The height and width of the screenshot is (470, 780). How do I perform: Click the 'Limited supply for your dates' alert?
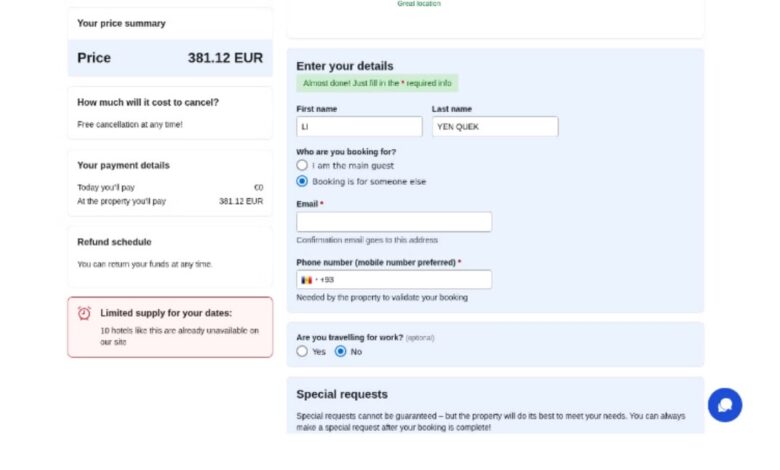pos(170,327)
